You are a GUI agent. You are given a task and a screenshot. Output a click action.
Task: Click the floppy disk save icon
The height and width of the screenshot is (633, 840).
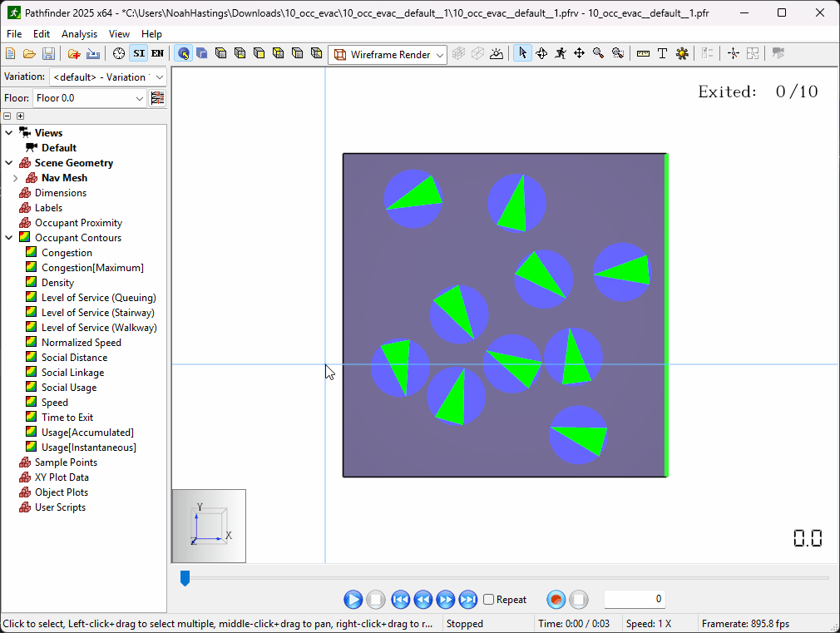[49, 53]
